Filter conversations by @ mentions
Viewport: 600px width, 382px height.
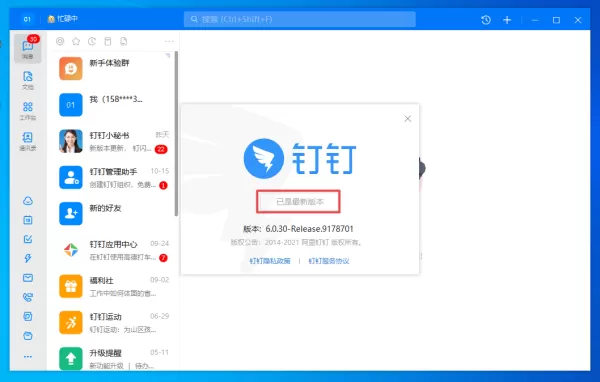[60, 41]
